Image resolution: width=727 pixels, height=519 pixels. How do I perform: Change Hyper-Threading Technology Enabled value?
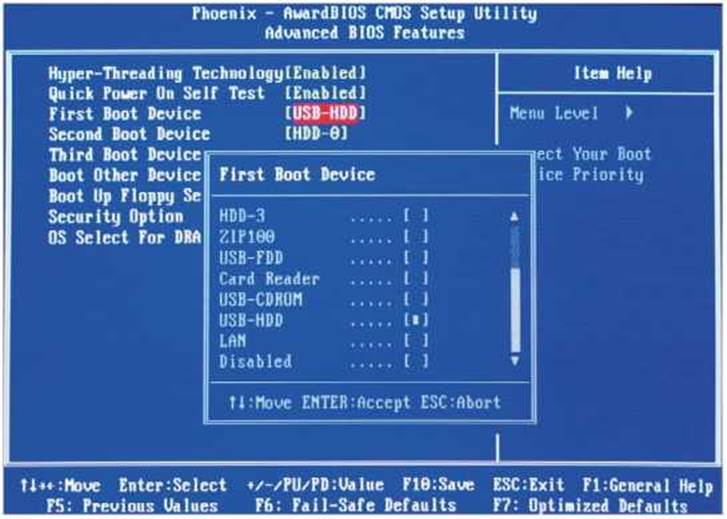tap(325, 73)
